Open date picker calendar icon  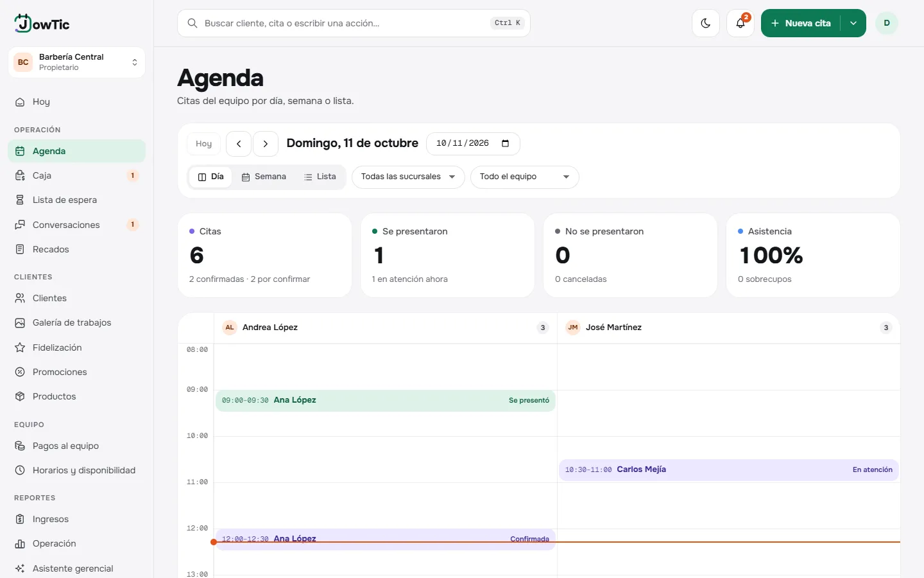point(505,143)
